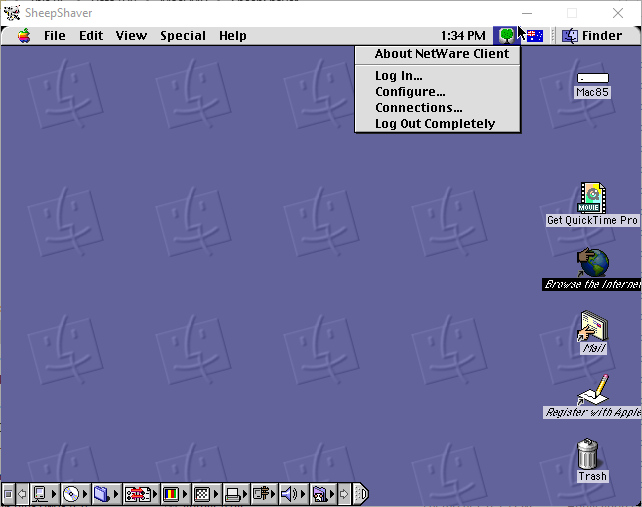Click the File Sharing folder strip icon
642x507 pixels.
[102, 494]
